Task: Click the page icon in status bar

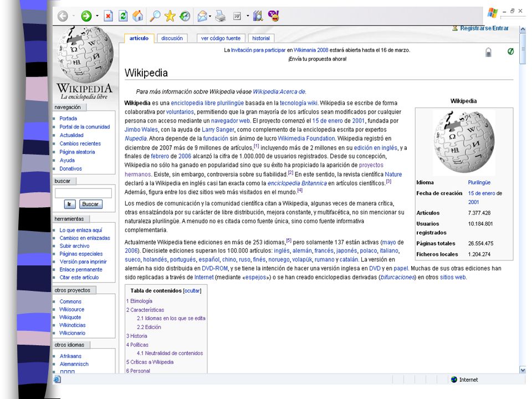Action: point(57,379)
